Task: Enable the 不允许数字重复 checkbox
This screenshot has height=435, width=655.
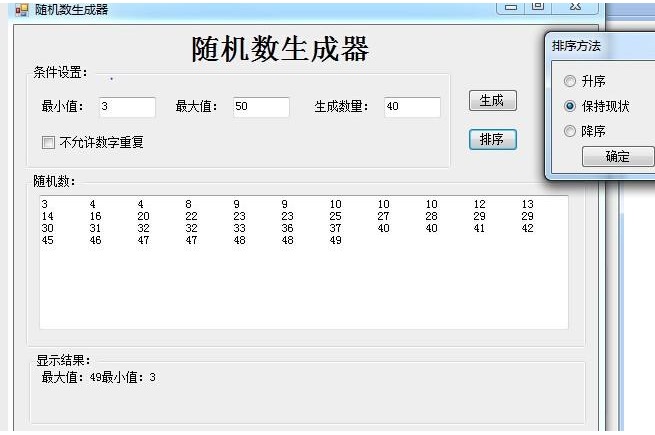Action: coord(48,143)
